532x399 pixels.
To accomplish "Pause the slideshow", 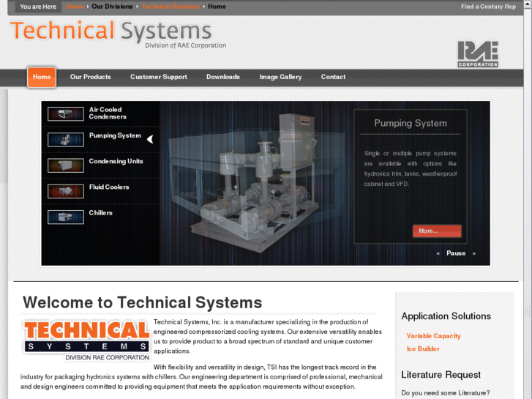I will 456,253.
